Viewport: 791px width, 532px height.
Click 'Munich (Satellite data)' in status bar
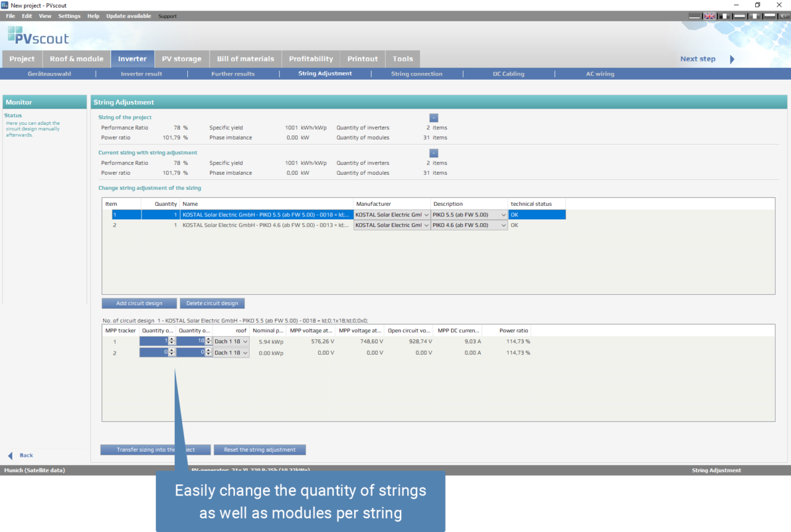[35, 470]
